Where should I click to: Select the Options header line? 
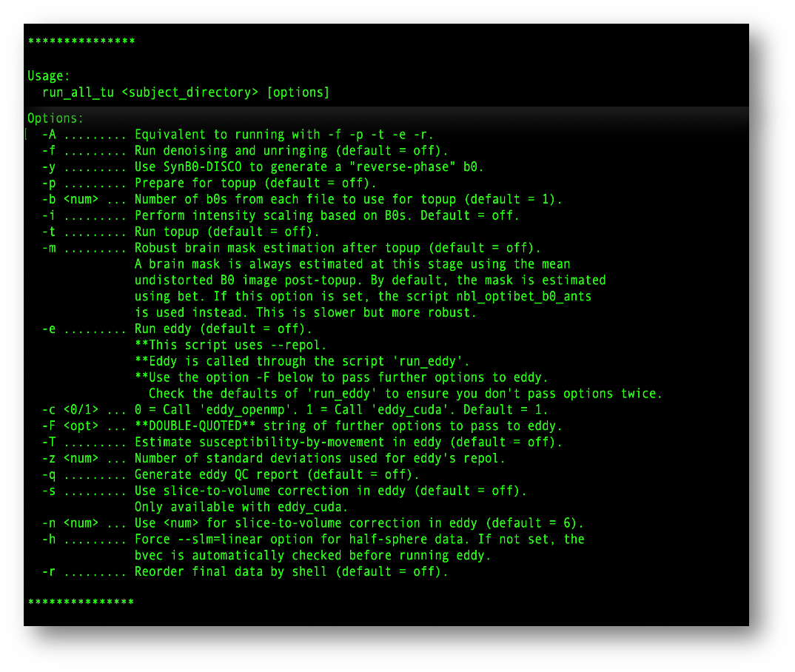50,118
